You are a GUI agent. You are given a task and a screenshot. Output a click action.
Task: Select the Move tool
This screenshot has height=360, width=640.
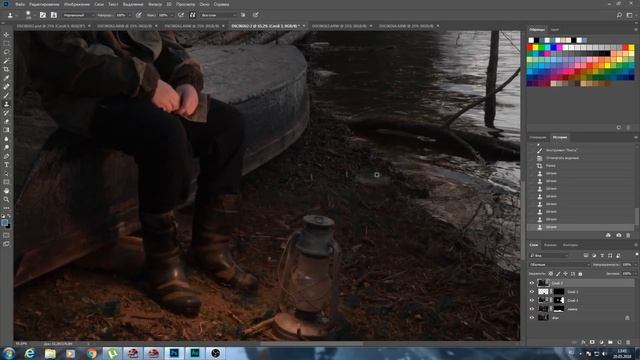(6, 35)
